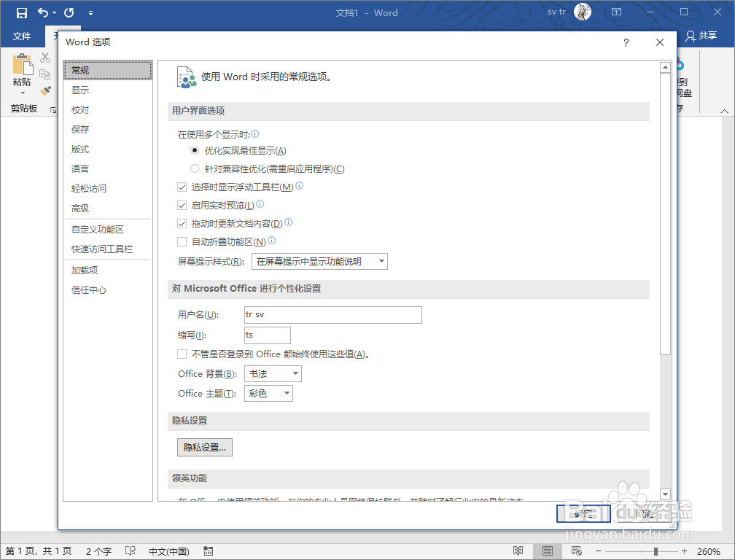Click scroll down arrow in options pane

tap(665, 494)
